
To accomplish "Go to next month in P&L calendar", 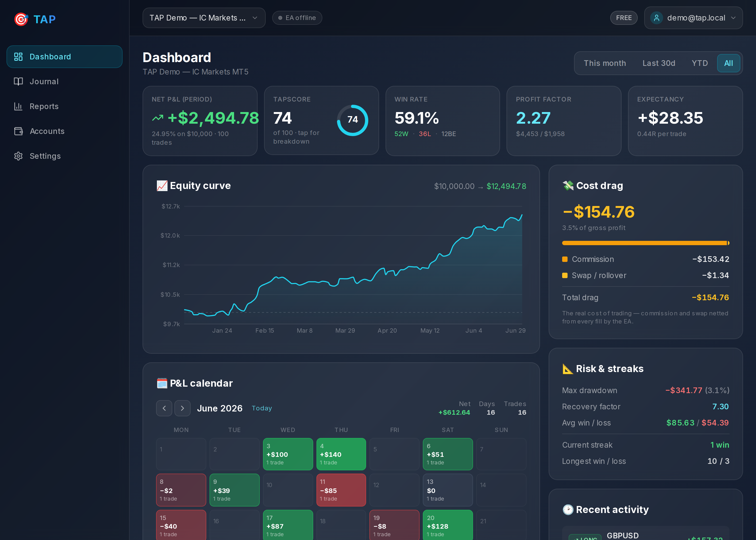I will [x=182, y=408].
